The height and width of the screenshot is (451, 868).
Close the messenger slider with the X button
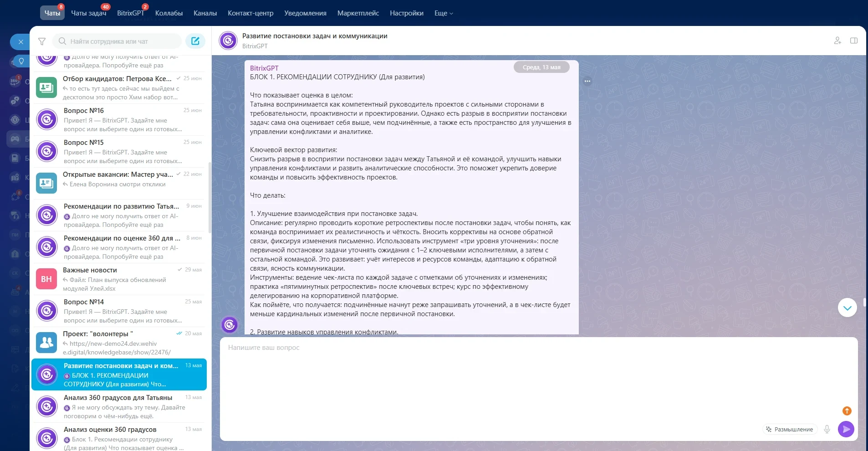coord(20,42)
